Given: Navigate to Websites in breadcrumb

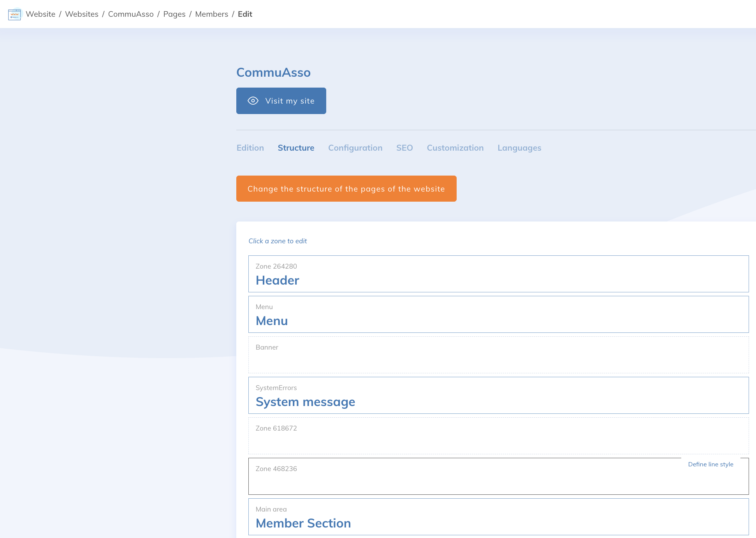Looking at the screenshot, I should pos(82,14).
